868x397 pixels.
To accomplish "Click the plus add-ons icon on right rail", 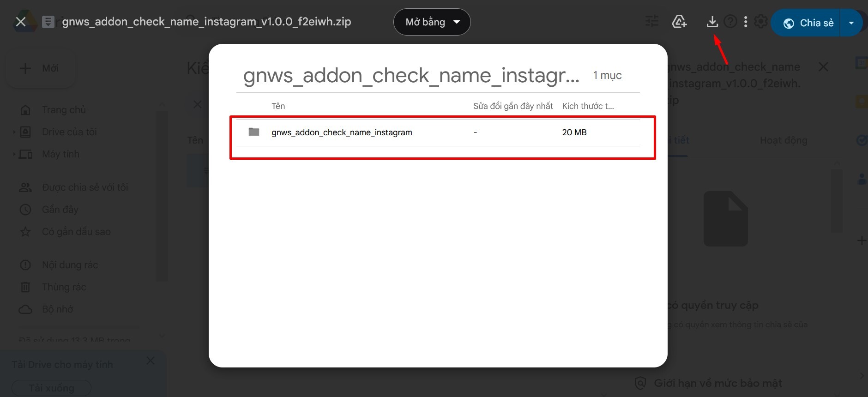I will pyautogui.click(x=862, y=241).
